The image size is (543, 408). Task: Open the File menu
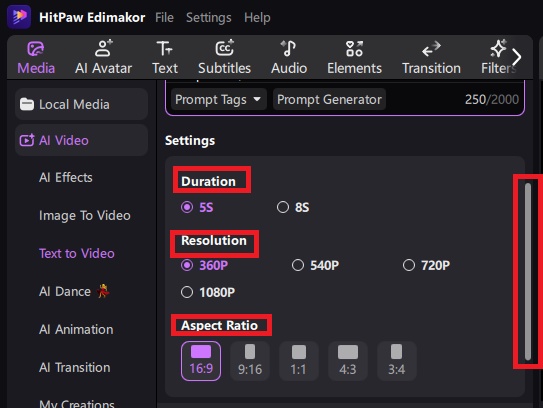pos(164,17)
